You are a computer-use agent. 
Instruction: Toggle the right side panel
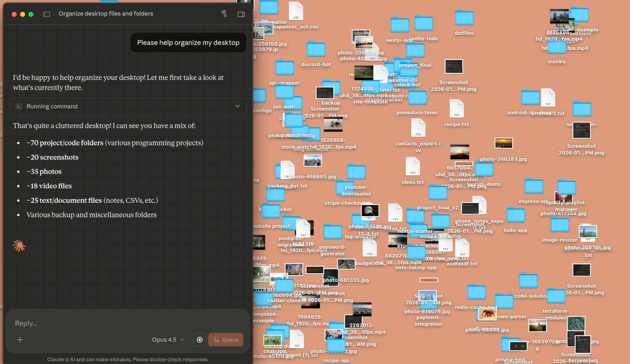pyautogui.click(x=241, y=14)
